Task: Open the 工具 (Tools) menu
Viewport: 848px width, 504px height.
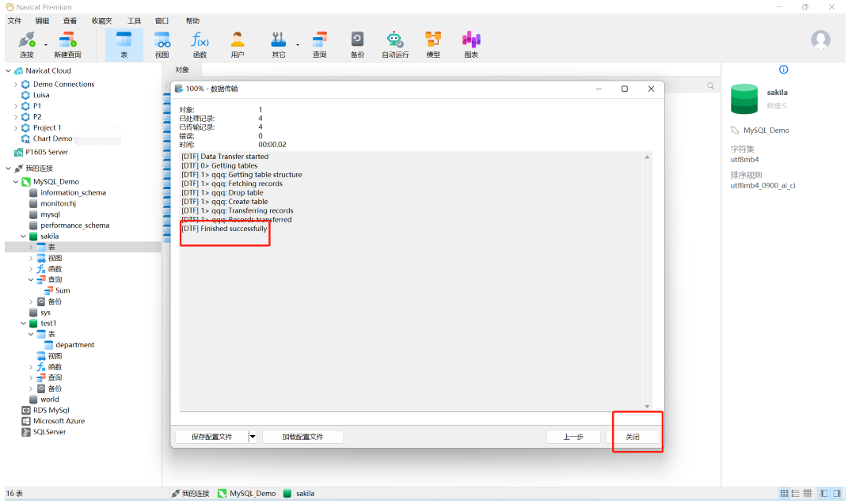Action: [x=134, y=21]
